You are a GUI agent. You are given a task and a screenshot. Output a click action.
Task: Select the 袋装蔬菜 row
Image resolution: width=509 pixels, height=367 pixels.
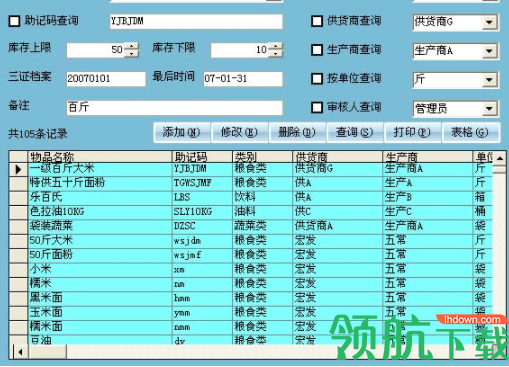pyautogui.click(x=251, y=227)
